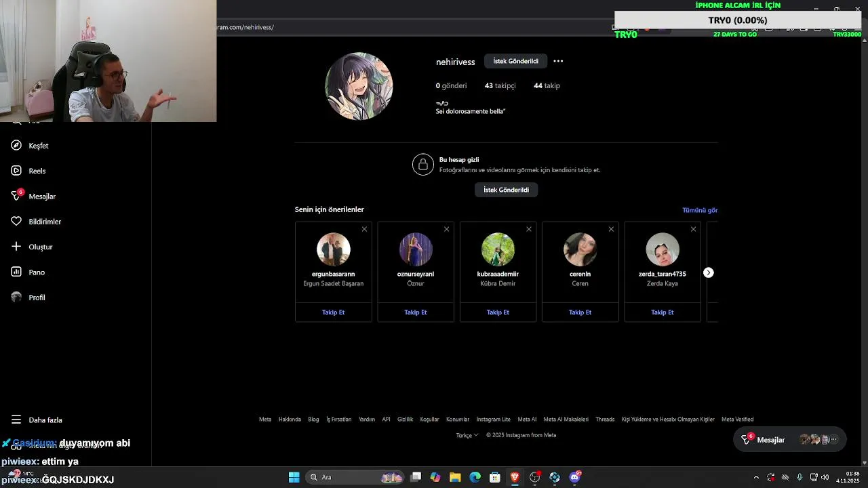Click the Oluştur plus icon

(x=16, y=247)
